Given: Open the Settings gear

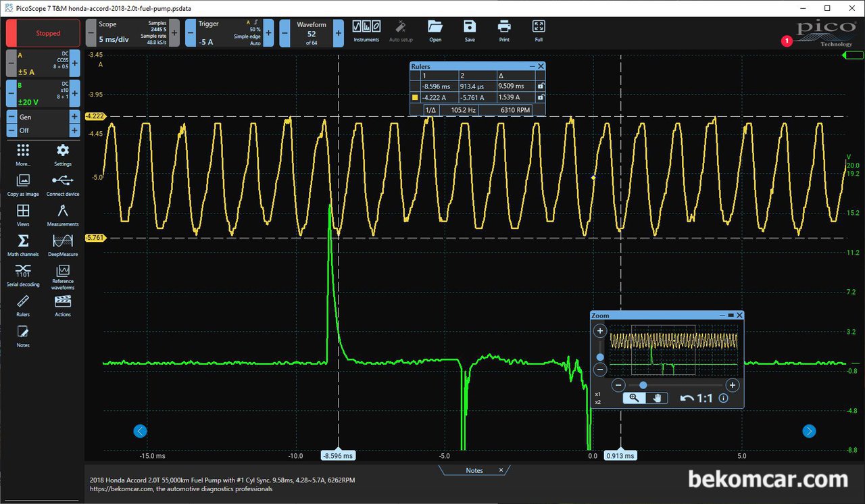Looking at the screenshot, I should [63, 154].
